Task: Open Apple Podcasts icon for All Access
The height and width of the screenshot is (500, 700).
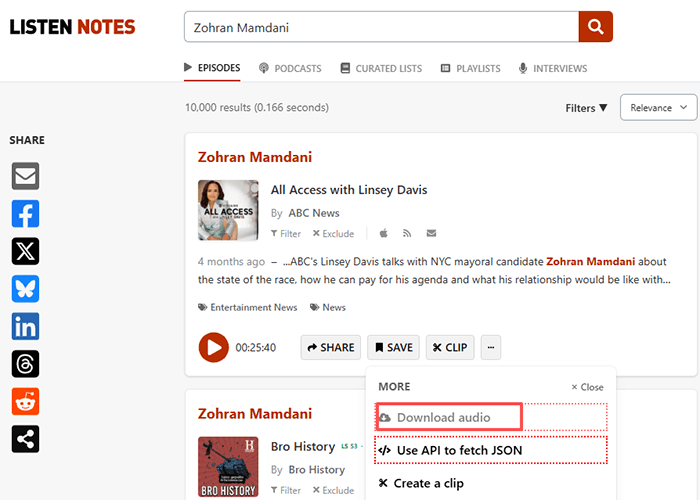Action: pyautogui.click(x=383, y=233)
